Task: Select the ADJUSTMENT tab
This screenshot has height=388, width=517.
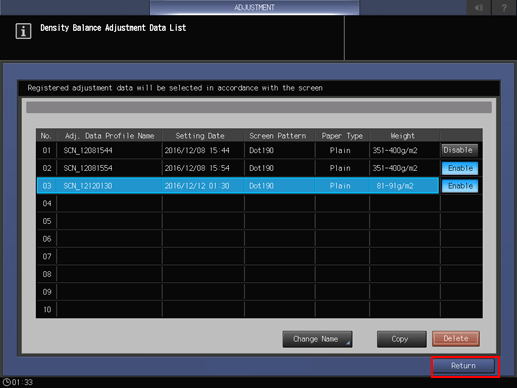Action: point(254,7)
